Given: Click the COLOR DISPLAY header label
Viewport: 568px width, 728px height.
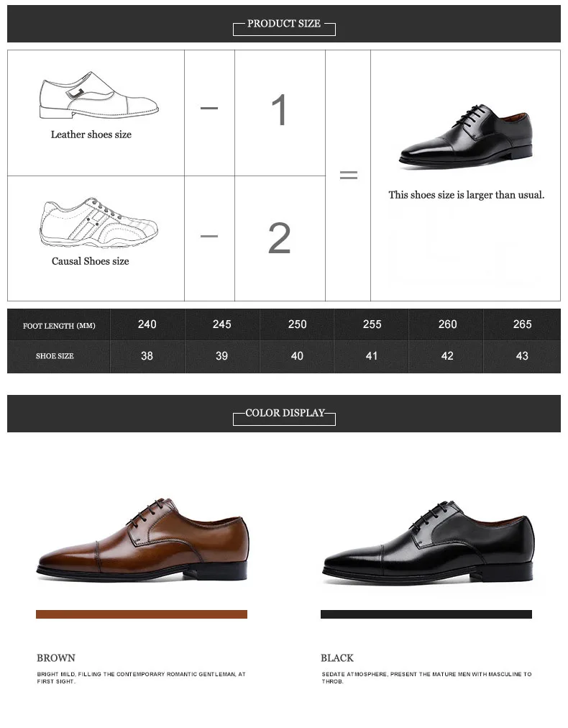Looking at the screenshot, I should click(285, 413).
